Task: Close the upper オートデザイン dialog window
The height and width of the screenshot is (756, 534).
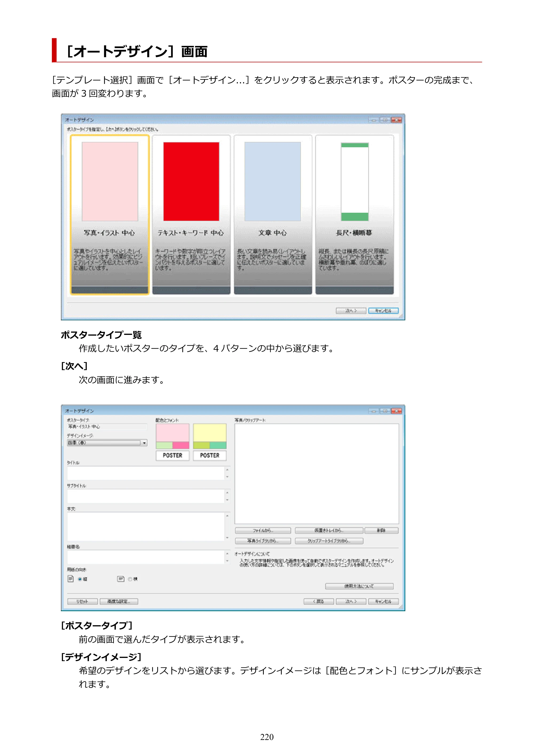Action: tap(396, 120)
